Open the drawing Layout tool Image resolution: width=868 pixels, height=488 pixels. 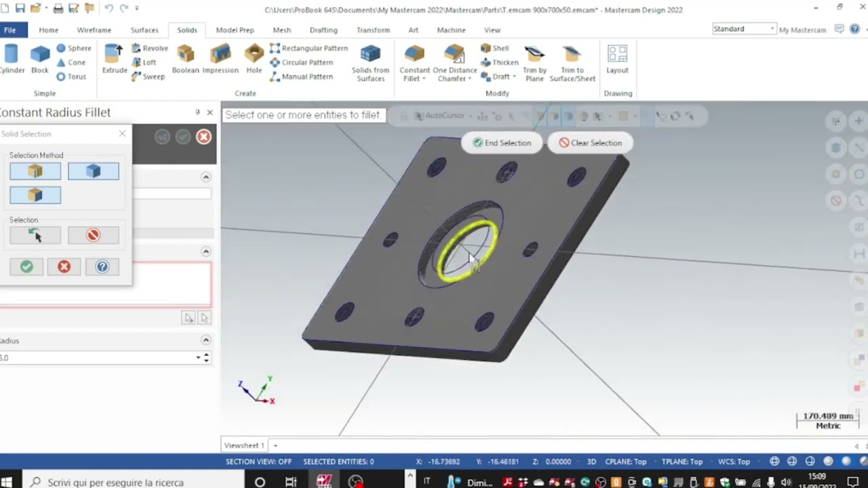[x=617, y=59]
